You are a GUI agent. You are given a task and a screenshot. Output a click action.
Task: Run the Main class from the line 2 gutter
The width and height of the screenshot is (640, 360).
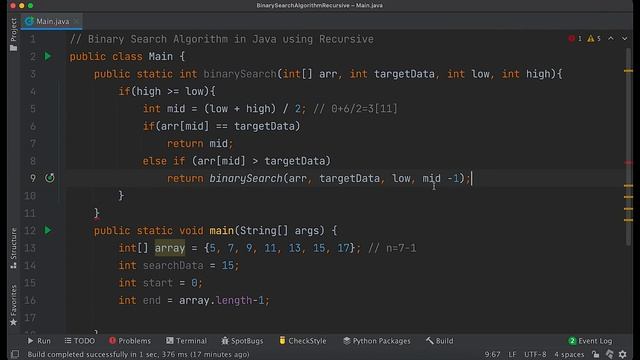pyautogui.click(x=48, y=56)
